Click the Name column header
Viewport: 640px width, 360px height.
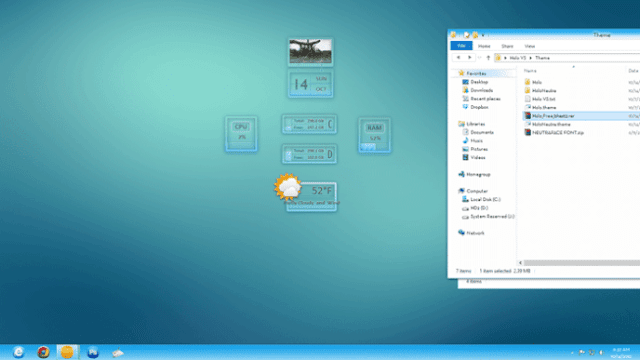click(530, 71)
